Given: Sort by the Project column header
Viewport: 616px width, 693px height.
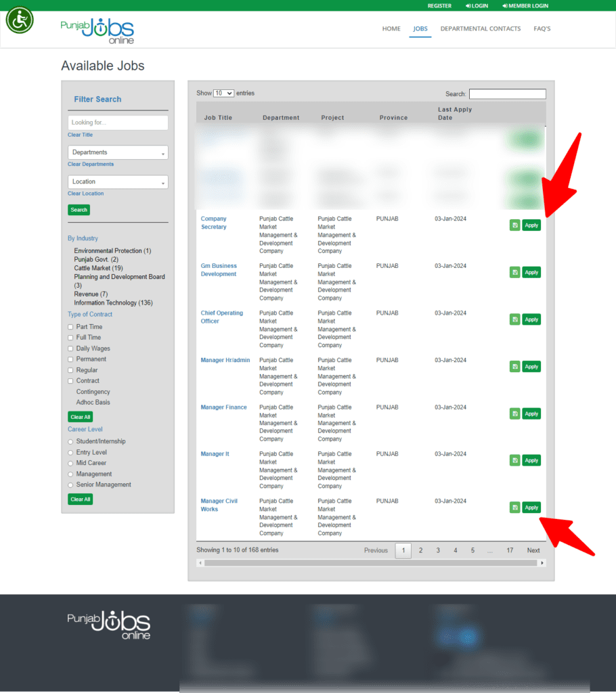Looking at the screenshot, I should point(332,118).
